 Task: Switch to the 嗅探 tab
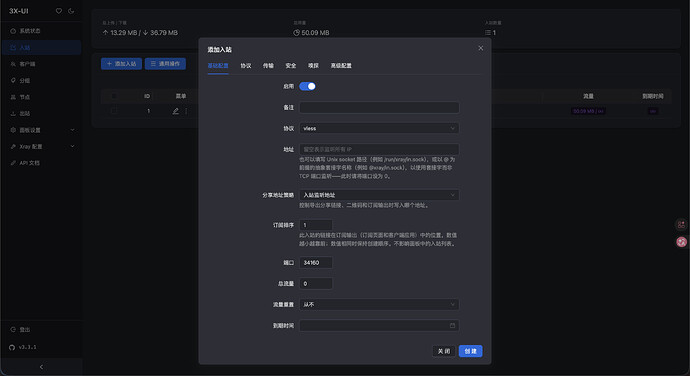tap(313, 66)
